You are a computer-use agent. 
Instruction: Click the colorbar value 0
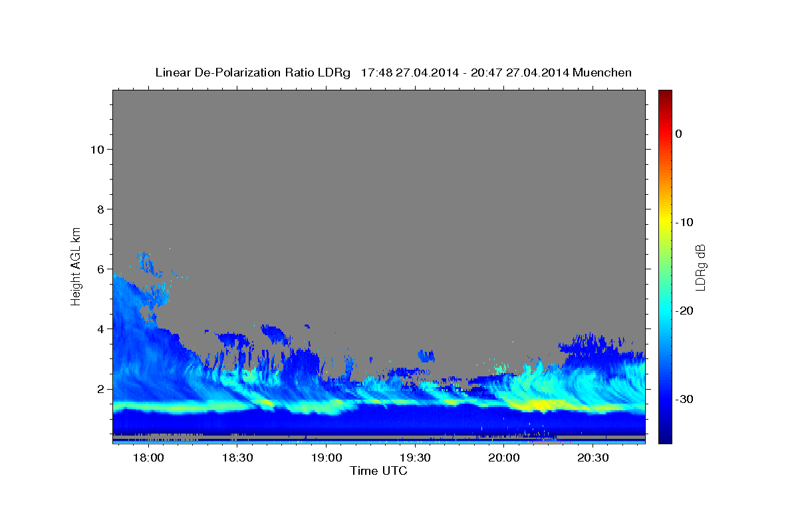click(x=678, y=134)
